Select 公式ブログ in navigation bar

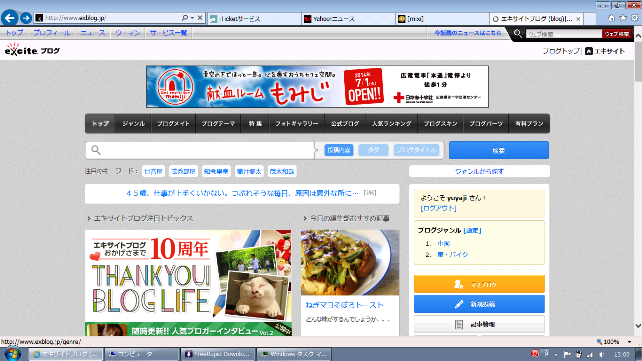(x=345, y=124)
